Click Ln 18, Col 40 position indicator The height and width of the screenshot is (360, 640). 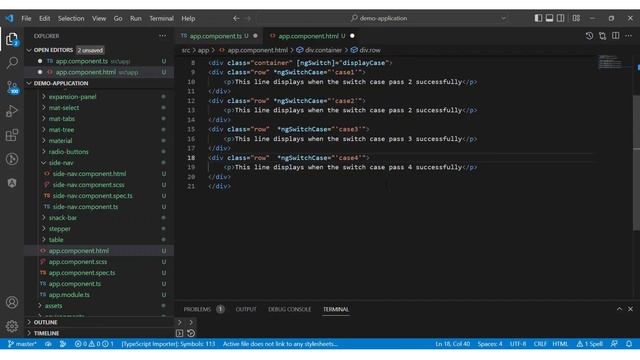(x=452, y=344)
